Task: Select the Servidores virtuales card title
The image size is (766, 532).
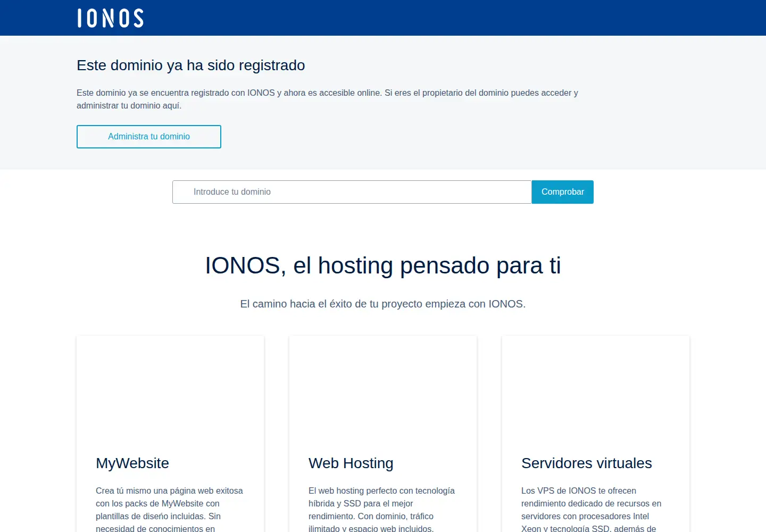Action: click(x=587, y=463)
